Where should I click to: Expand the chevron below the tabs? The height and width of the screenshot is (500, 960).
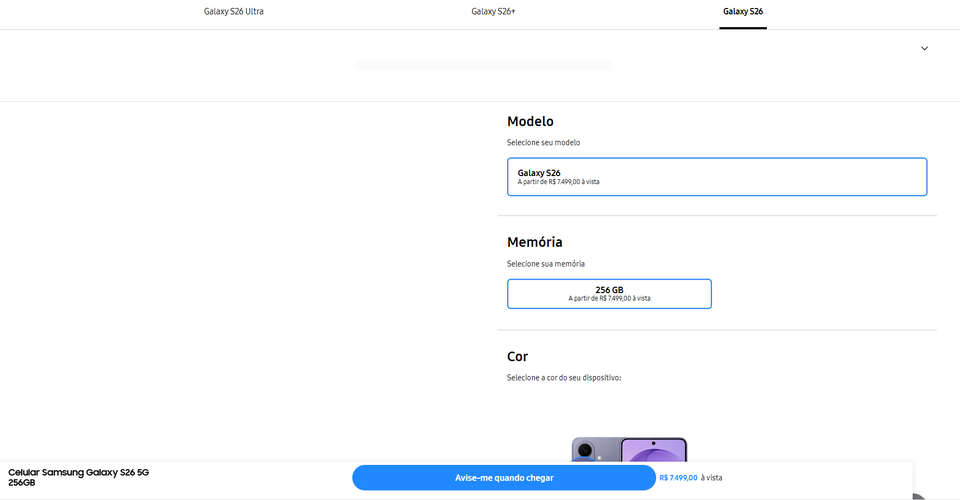924,48
